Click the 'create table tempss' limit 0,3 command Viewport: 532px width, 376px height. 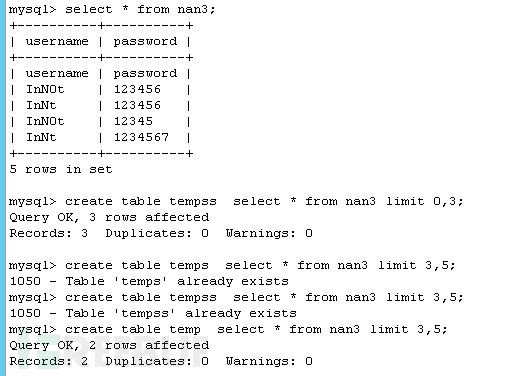(236, 201)
